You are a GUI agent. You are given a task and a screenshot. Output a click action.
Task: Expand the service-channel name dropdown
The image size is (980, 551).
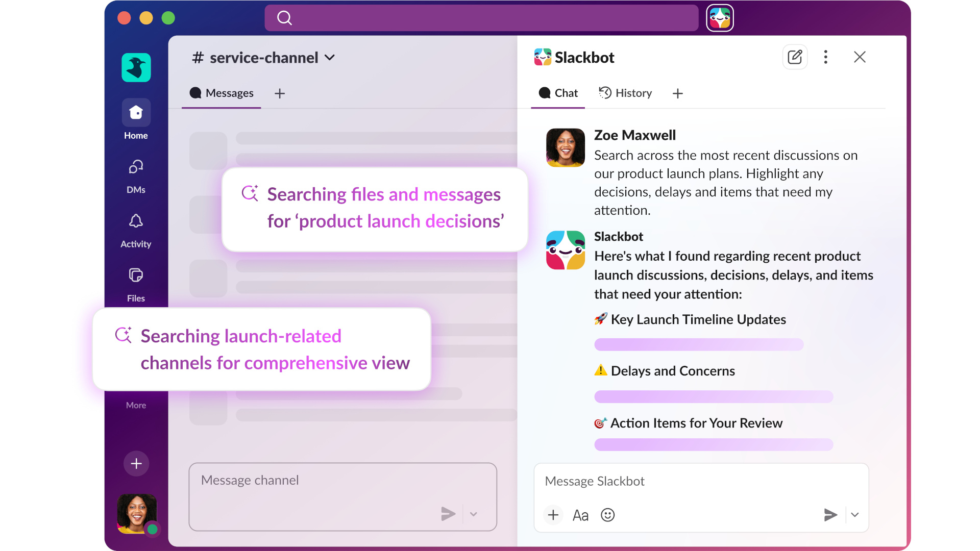click(x=330, y=58)
